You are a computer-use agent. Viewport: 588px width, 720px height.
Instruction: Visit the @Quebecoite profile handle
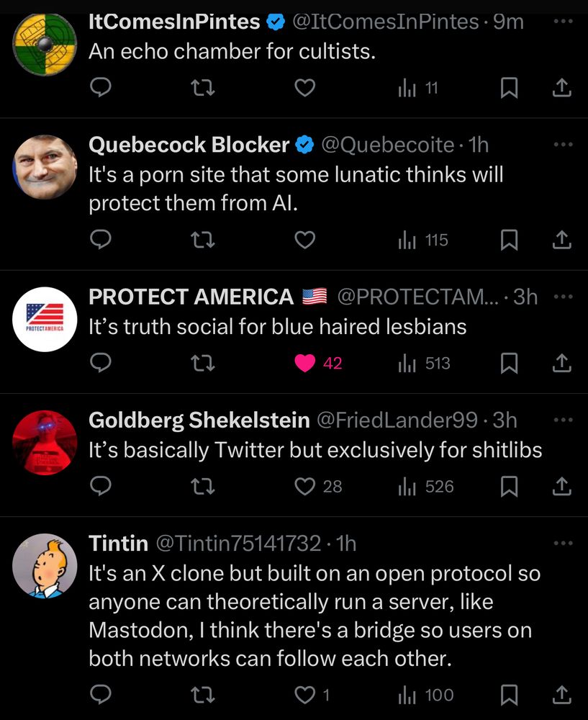(x=387, y=145)
